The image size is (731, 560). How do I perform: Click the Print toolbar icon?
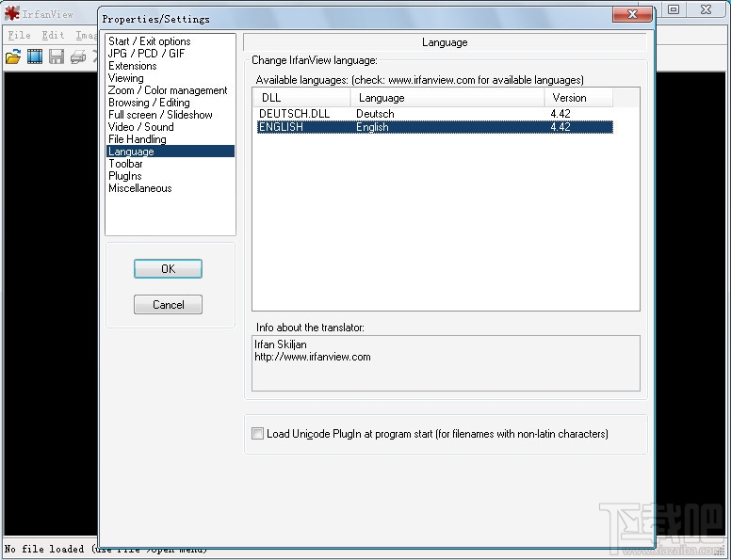pos(78,56)
